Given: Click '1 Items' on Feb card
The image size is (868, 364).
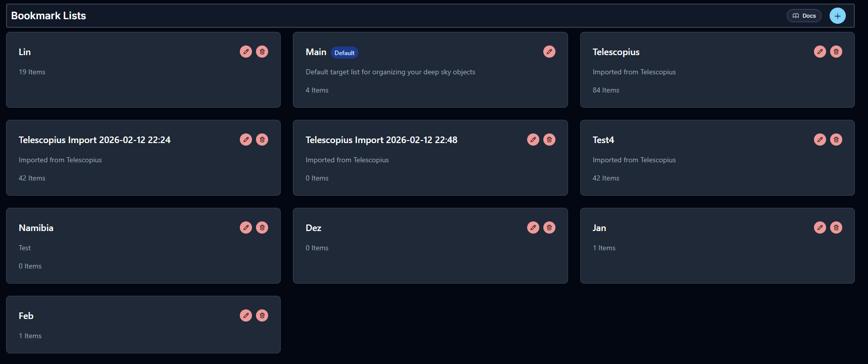Looking at the screenshot, I should 30,336.
